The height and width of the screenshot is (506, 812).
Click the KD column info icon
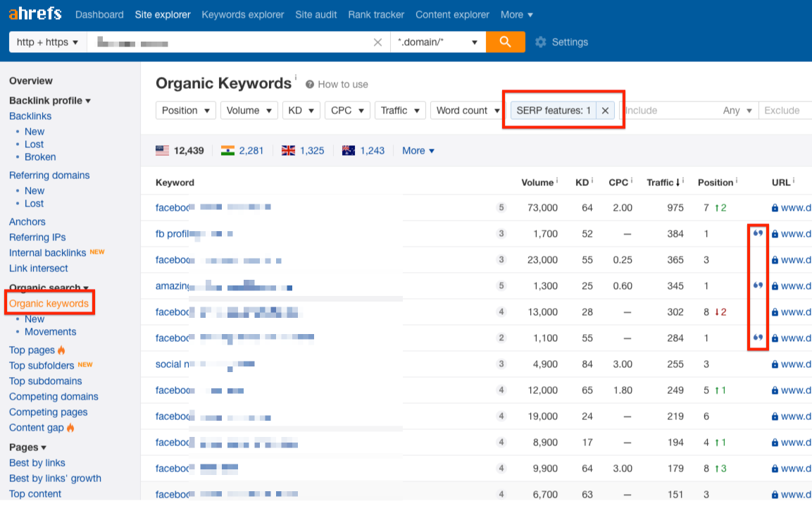tap(592, 180)
